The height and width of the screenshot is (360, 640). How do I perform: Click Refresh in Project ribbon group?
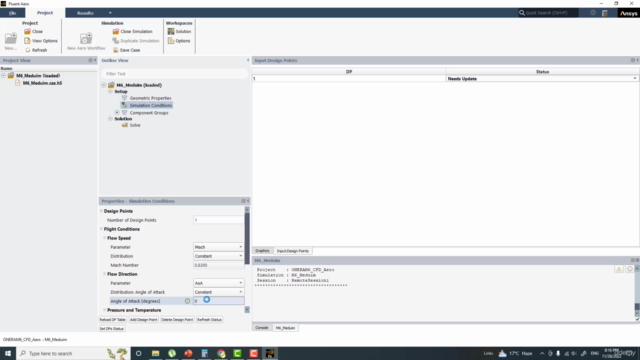[x=36, y=50]
